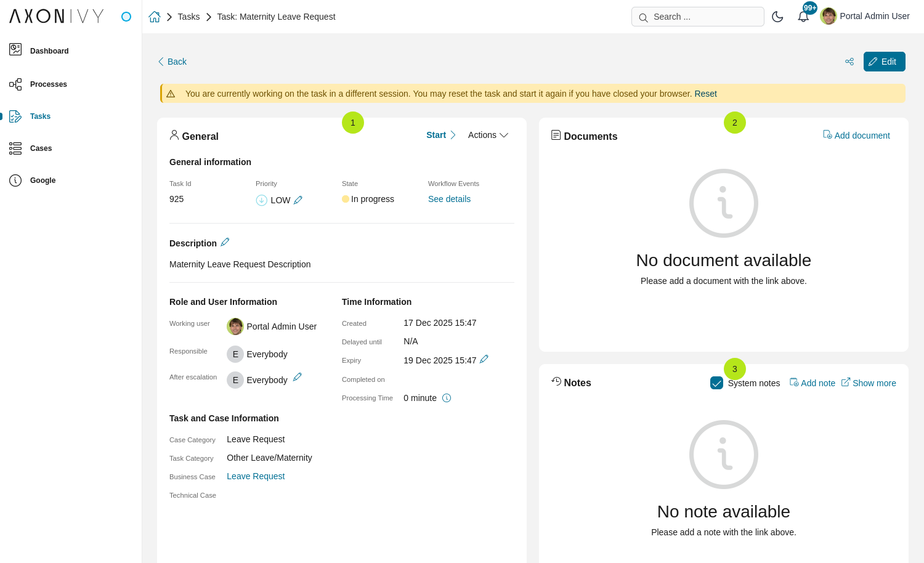This screenshot has height=563, width=924.
Task: Expand the Actions dropdown
Action: pyautogui.click(x=488, y=135)
